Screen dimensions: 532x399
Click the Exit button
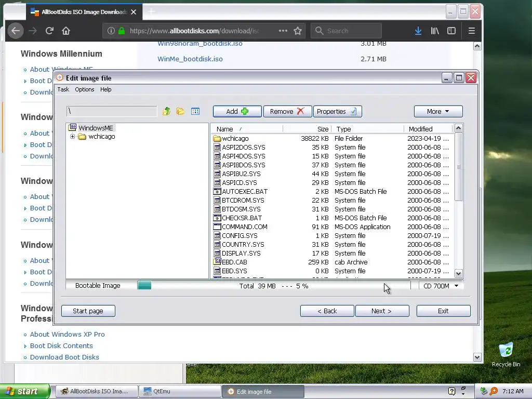[x=443, y=311]
